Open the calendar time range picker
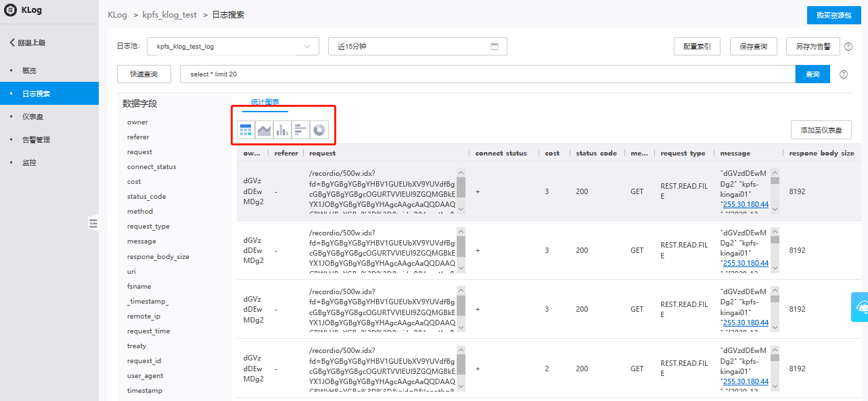 pyautogui.click(x=494, y=47)
